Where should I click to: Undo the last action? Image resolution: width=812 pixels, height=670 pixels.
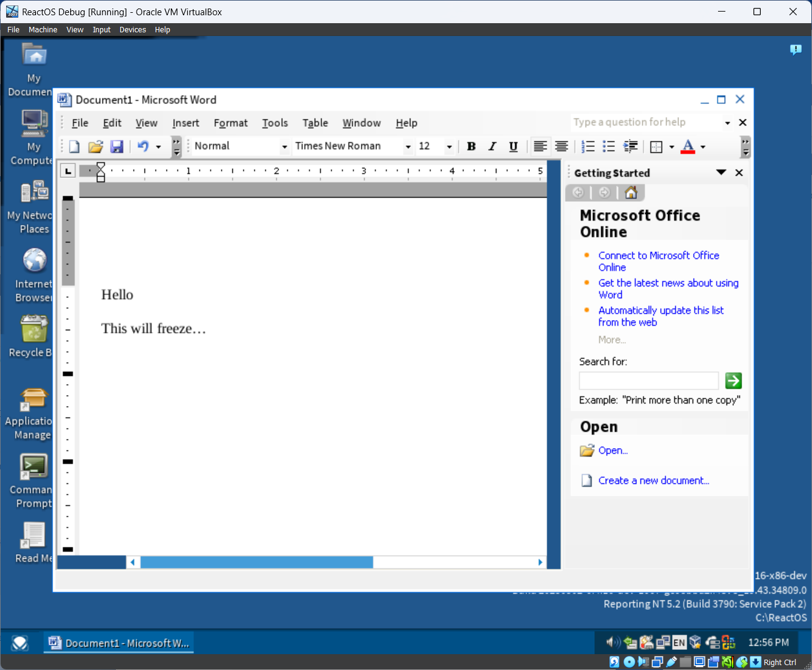tap(143, 146)
